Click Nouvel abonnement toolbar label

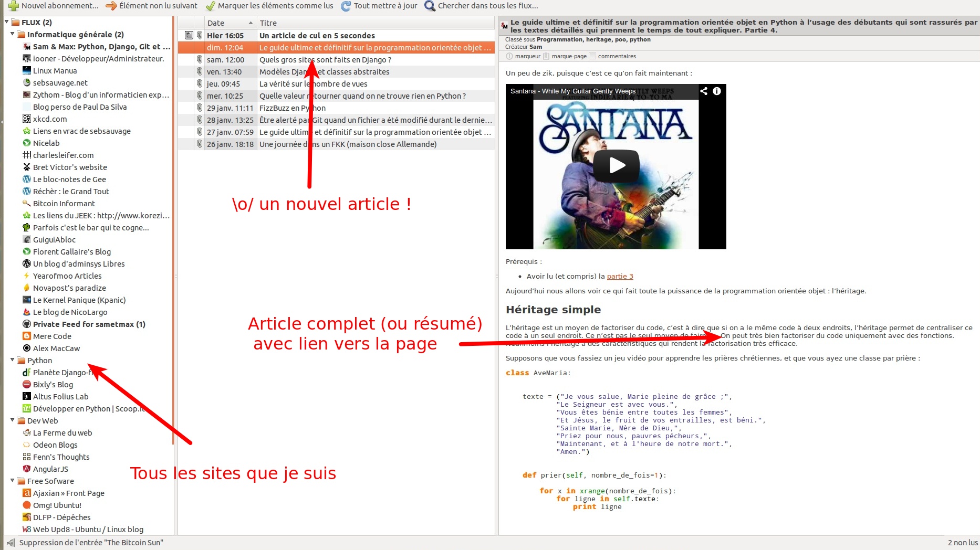[60, 6]
